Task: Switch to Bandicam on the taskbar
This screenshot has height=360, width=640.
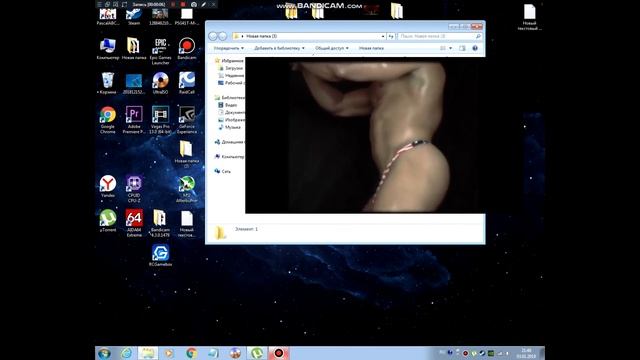Action: 279,353
